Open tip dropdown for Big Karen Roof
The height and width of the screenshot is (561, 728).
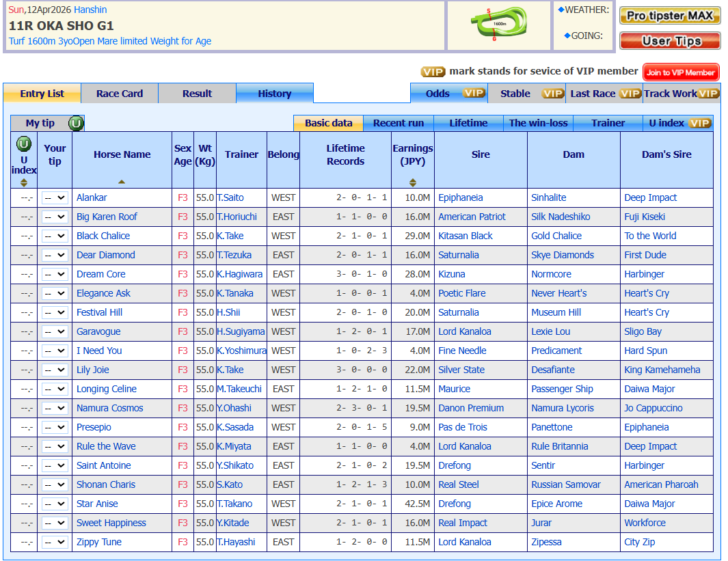(55, 217)
